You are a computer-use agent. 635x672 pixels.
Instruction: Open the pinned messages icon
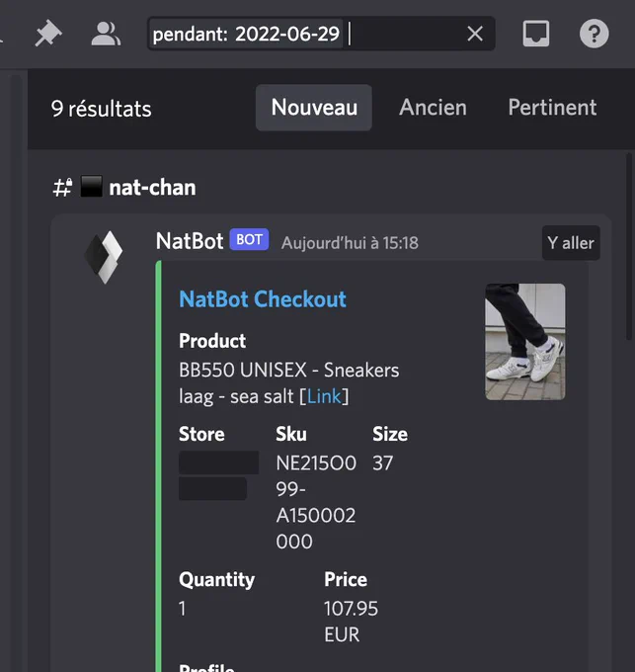tap(48, 33)
